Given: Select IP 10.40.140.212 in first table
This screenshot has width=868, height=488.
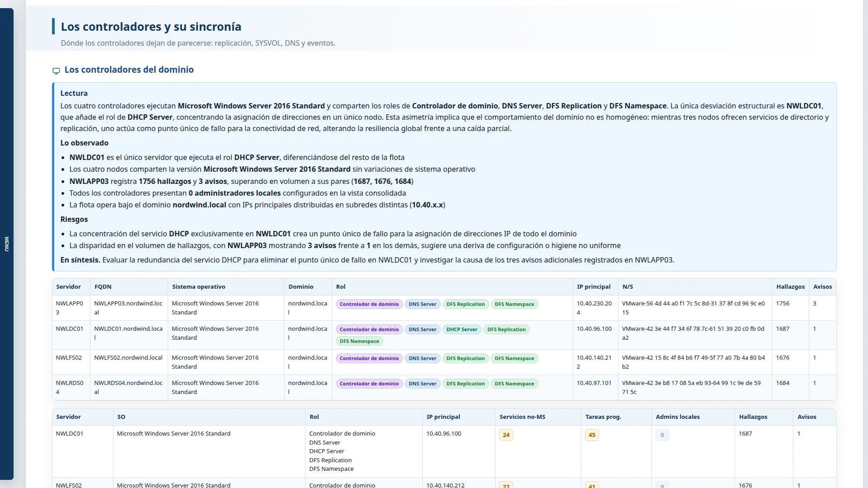Looking at the screenshot, I should tap(595, 362).
